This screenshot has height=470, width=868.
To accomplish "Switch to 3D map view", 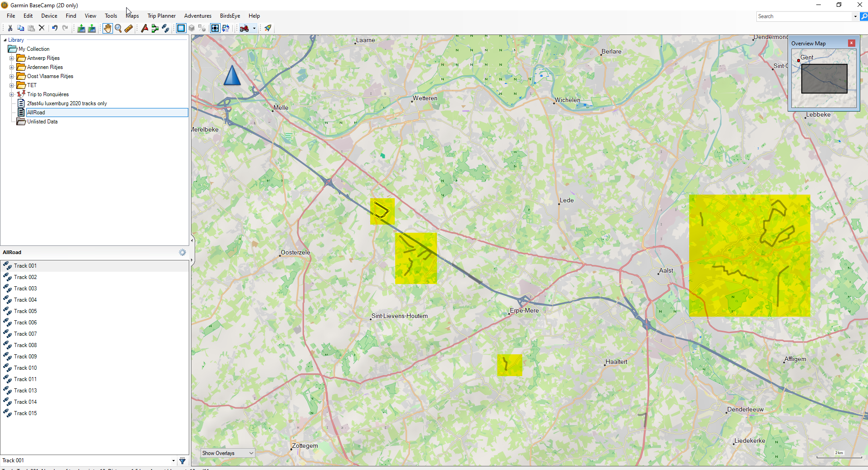I will [191, 28].
